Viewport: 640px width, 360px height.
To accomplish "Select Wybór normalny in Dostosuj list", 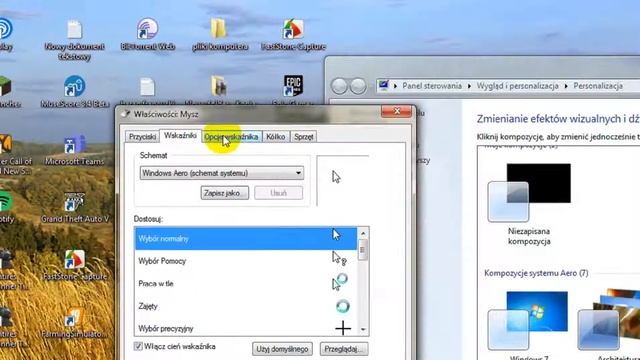I will point(246,238).
